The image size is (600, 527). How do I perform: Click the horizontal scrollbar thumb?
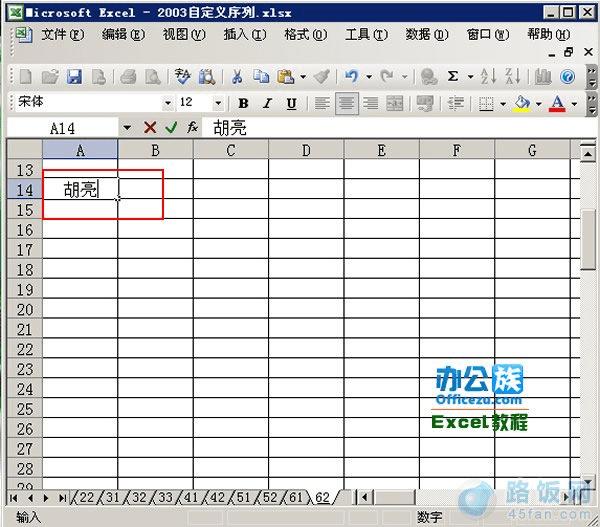point(395,498)
